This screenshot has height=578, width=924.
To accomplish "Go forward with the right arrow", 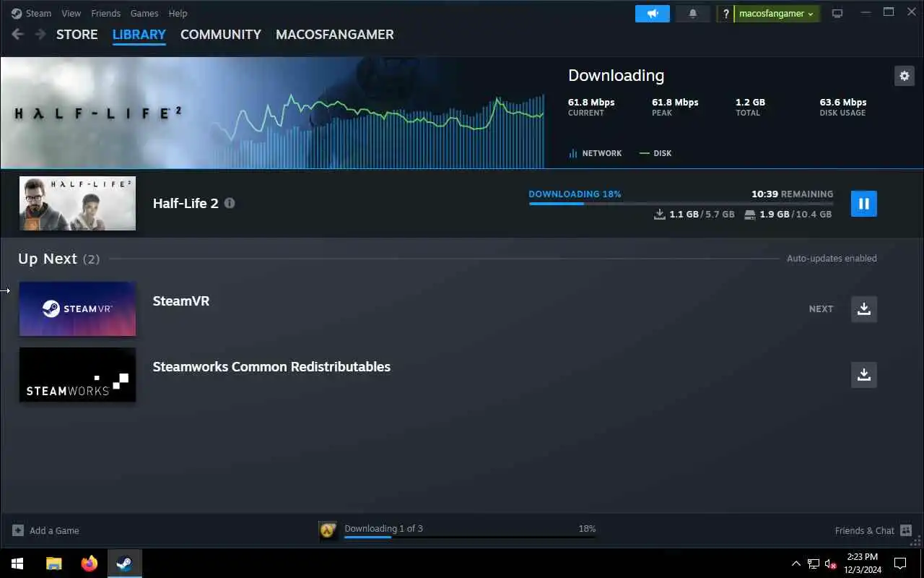I will [x=40, y=34].
